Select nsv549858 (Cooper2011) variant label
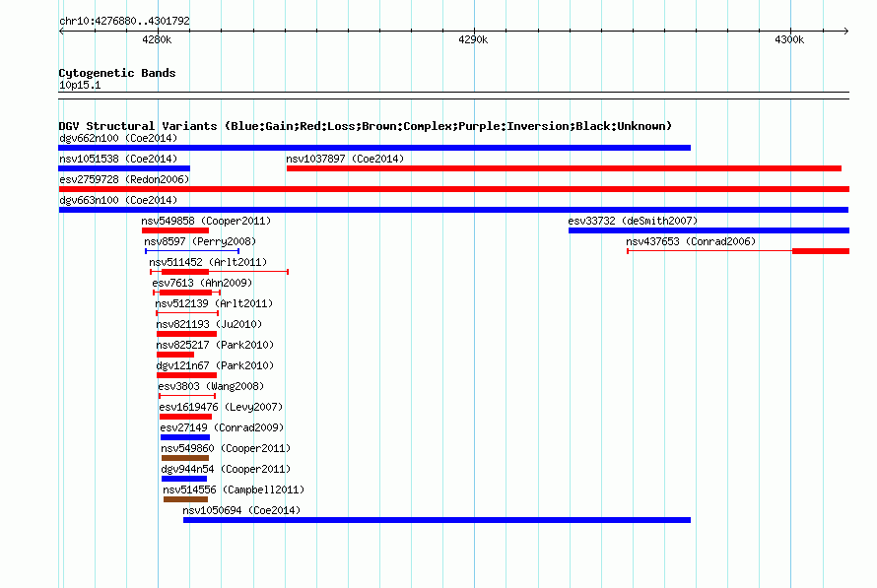This screenshot has height=588, width=877. (x=206, y=221)
